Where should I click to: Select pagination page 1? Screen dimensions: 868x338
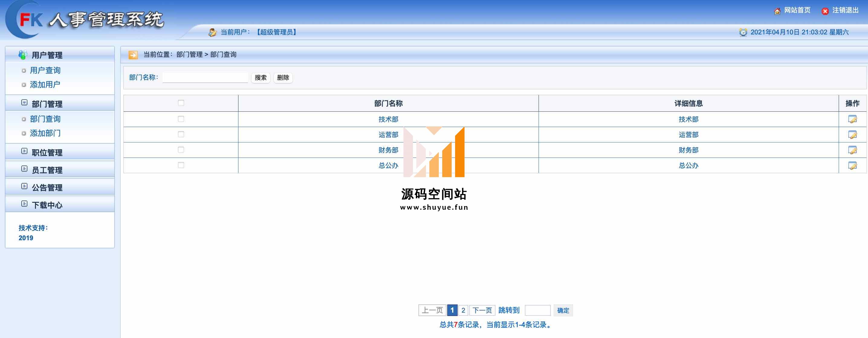click(x=452, y=310)
